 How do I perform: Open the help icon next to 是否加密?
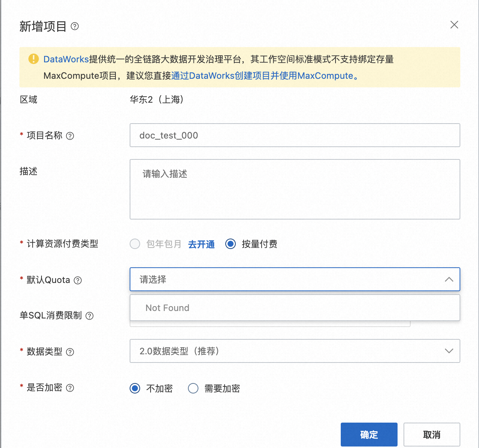(70, 388)
